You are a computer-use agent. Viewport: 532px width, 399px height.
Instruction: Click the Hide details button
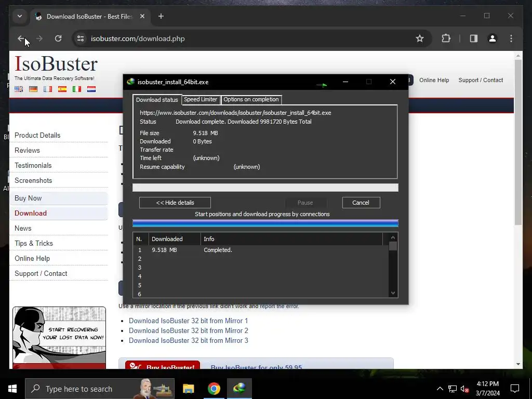point(175,203)
